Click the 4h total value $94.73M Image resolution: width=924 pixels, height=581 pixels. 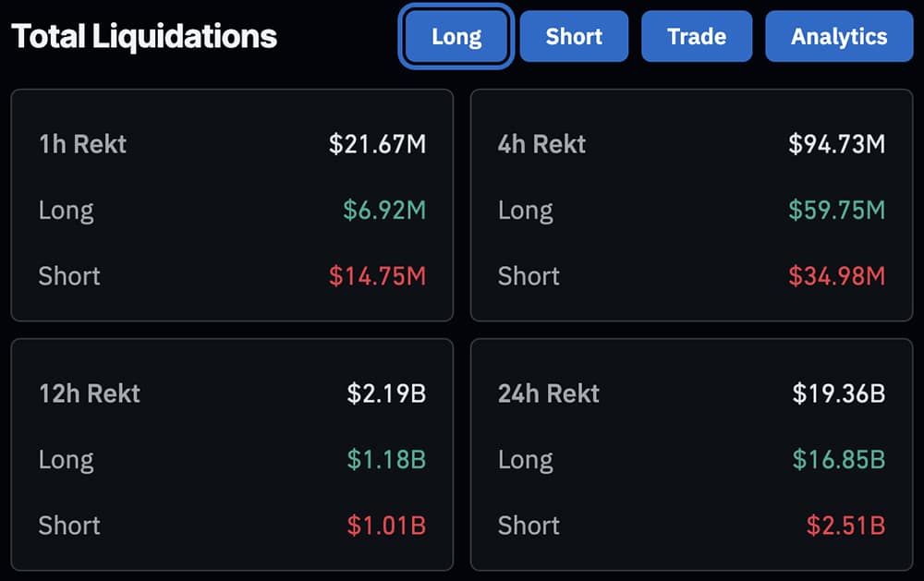click(x=836, y=144)
